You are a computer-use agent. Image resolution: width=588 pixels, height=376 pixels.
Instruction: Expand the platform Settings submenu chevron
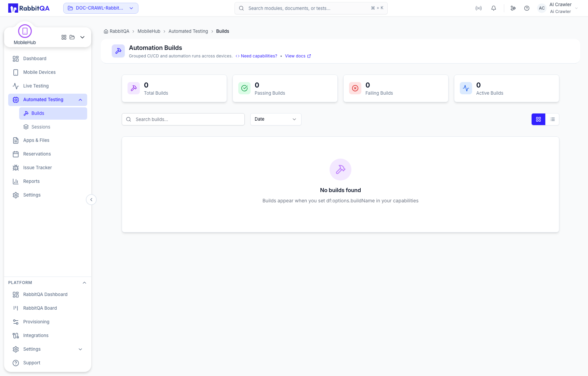tap(80, 349)
